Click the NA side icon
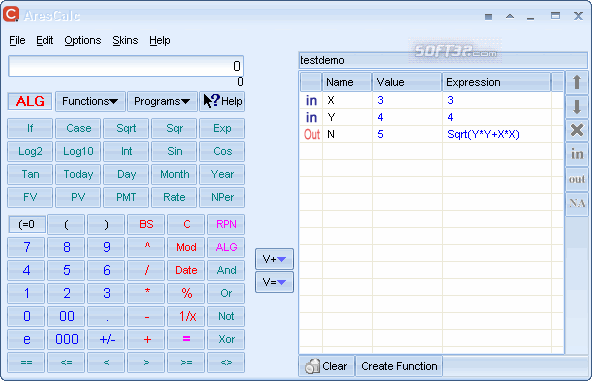592x381 pixels. click(x=577, y=203)
